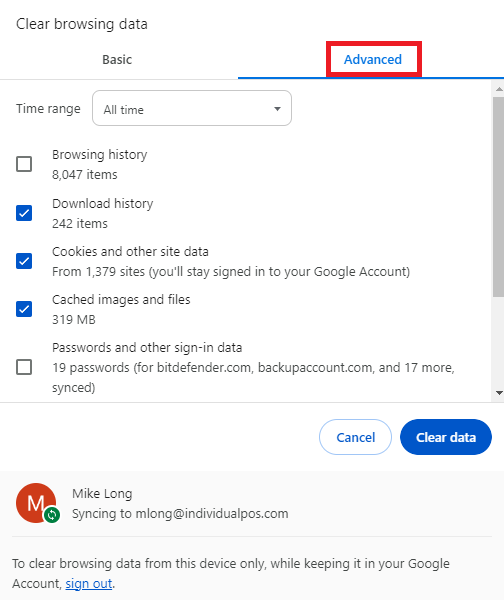Click the scrollbar down arrow
Screen dimensions: 504x600
tap(499, 393)
